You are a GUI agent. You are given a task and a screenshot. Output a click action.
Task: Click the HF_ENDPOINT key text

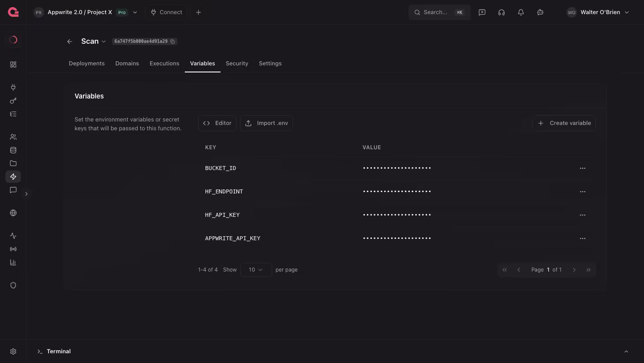tap(224, 192)
